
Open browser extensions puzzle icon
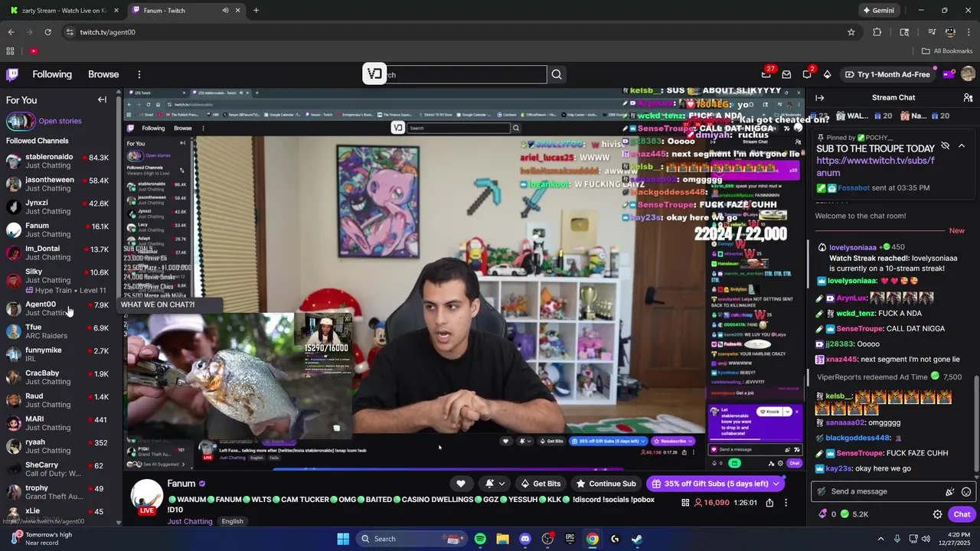(x=877, y=32)
